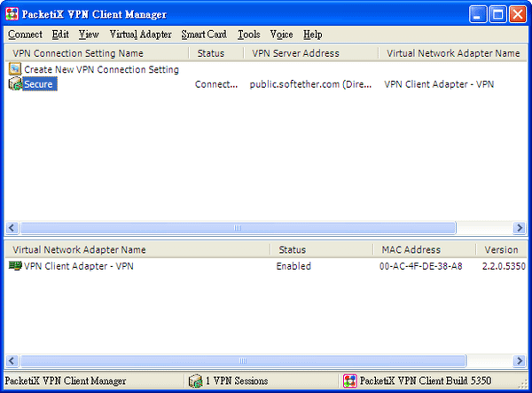Click the Secure connection server icon
The width and height of the screenshot is (532, 393).
tap(15, 83)
